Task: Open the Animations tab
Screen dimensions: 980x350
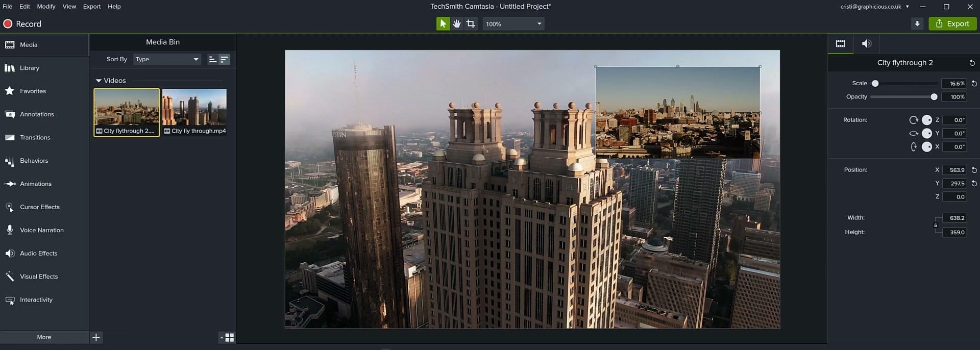Action: (44, 184)
